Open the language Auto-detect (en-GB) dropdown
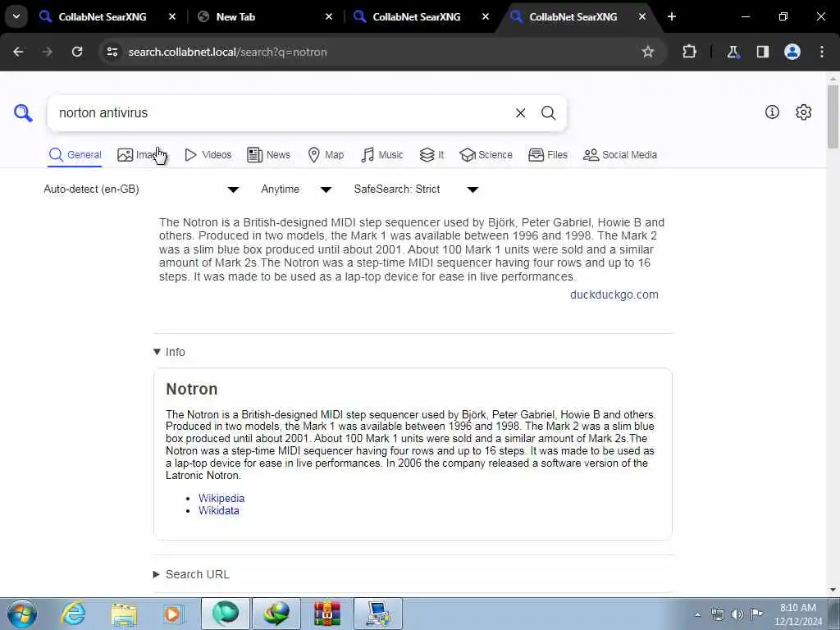840x630 pixels. coord(141,189)
